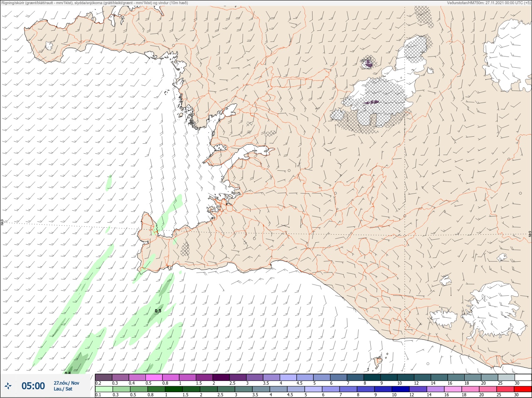Select the darkest purple 2 snow legend swatch
The image size is (532, 398).
(221, 377)
